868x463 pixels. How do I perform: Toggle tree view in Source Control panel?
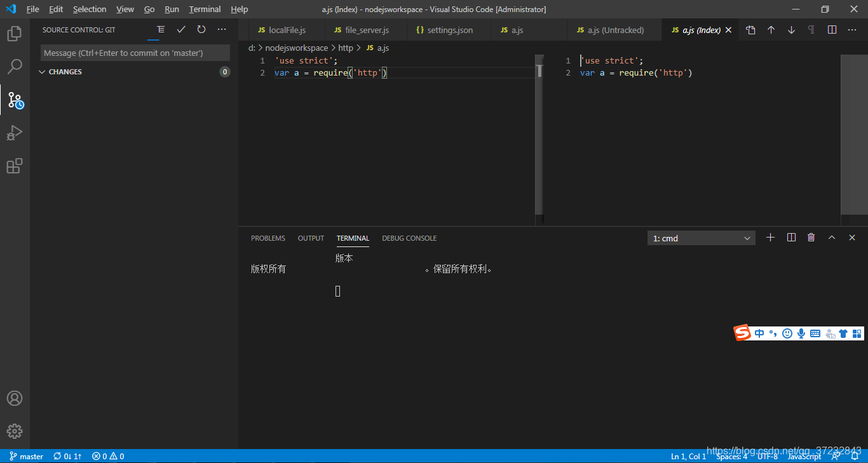click(161, 30)
